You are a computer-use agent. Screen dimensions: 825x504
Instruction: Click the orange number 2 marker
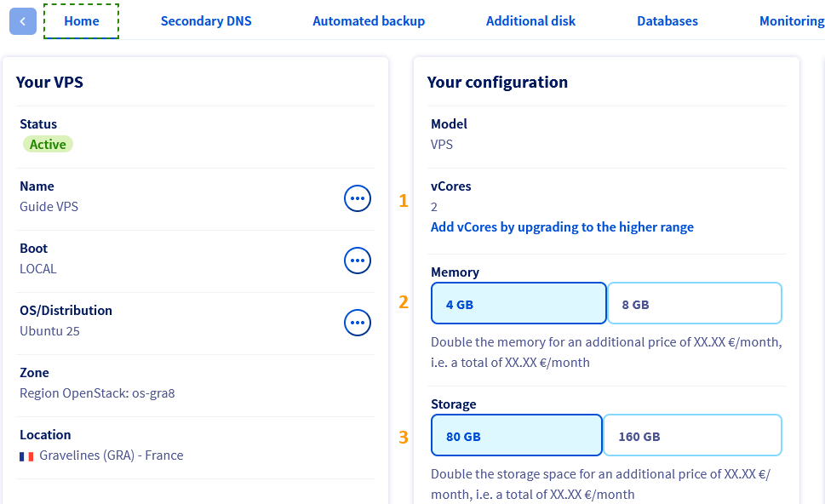pos(404,301)
